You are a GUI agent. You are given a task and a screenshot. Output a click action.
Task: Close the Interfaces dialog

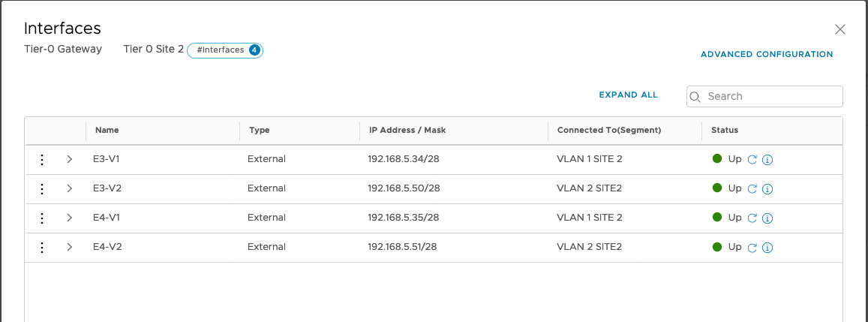pos(840,29)
